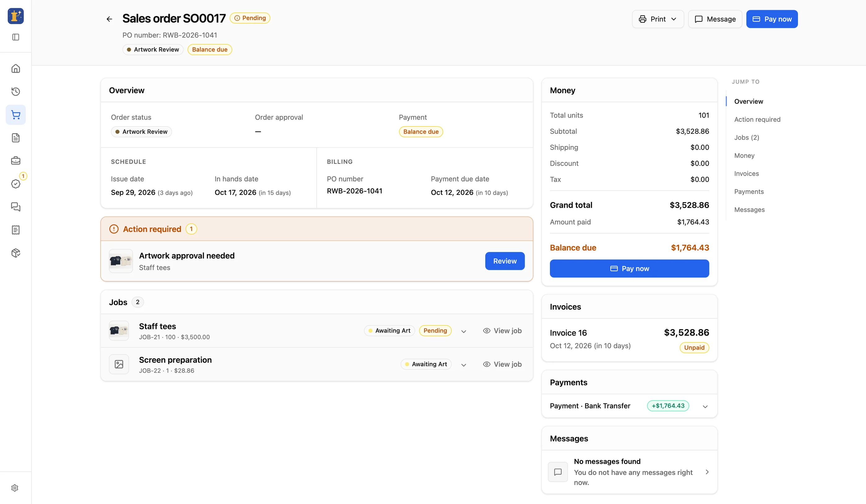
Task: Click the Artwork Review tag under PO number
Action: (152, 49)
